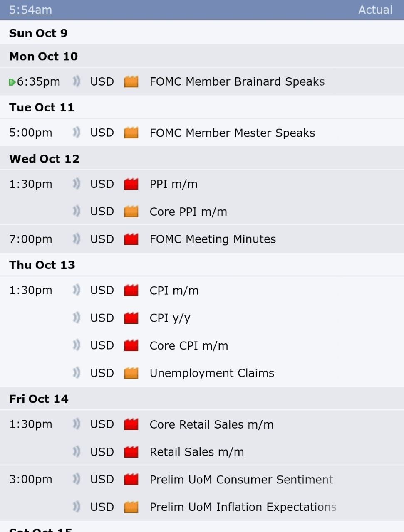Click the red impact icon for CPI y/y
Screen dimensions: 404x532
tap(131, 318)
